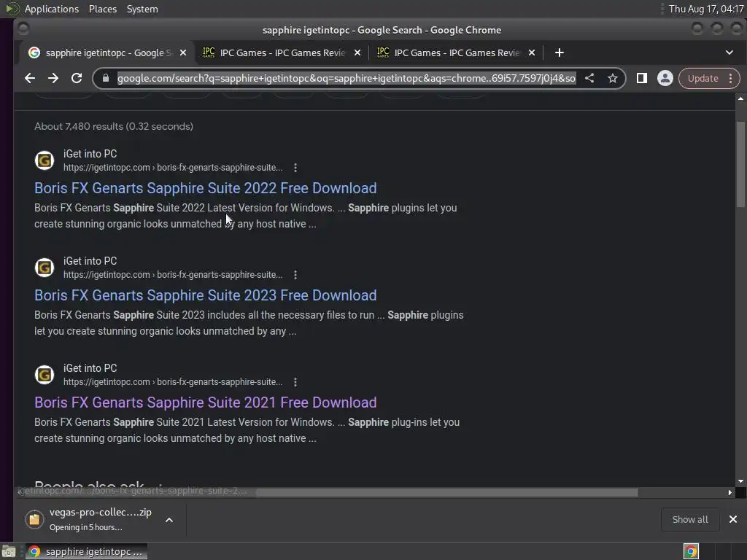Open Boris FX Genarts Sapphire Suite 2021 link
The height and width of the screenshot is (560, 747).
click(x=205, y=402)
